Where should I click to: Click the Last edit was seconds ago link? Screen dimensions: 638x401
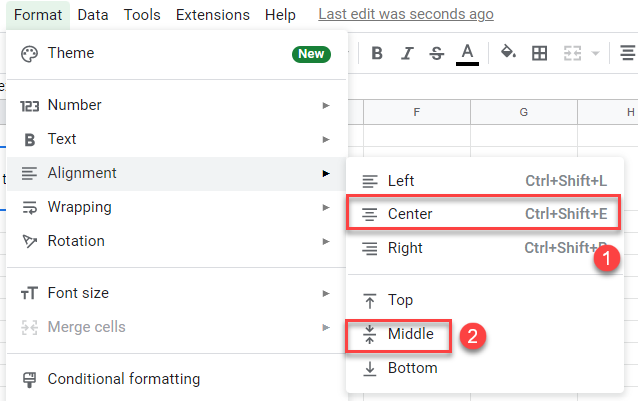(405, 15)
